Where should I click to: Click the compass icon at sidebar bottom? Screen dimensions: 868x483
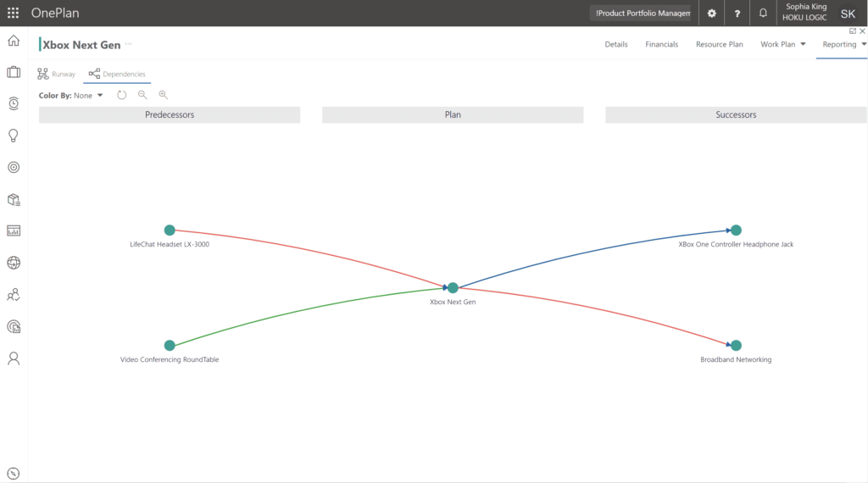(x=14, y=474)
